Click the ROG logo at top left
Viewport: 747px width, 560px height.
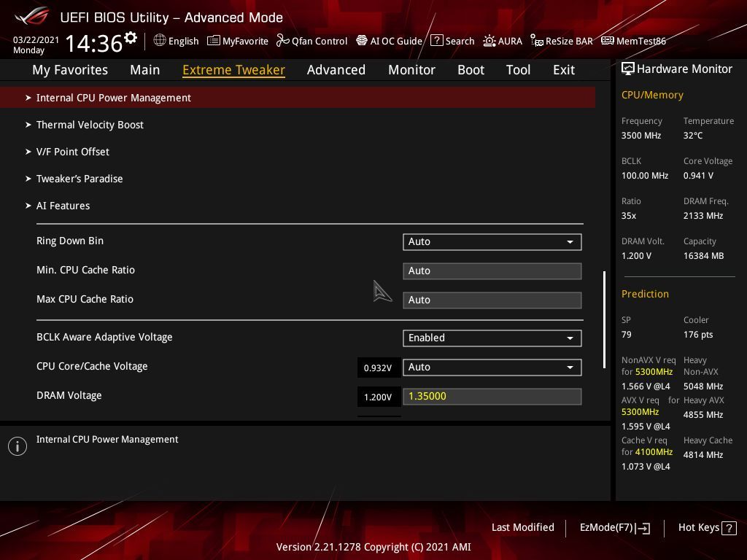(31, 17)
